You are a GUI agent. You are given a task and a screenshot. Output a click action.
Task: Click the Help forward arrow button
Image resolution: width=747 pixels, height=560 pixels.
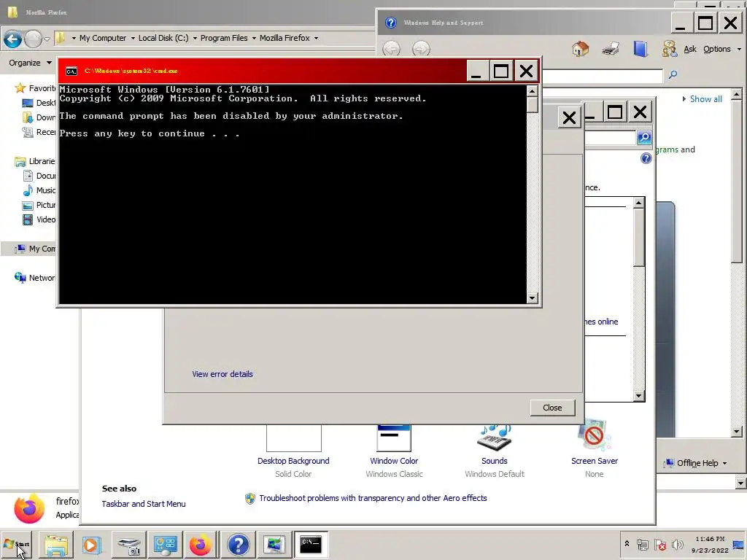421,49
